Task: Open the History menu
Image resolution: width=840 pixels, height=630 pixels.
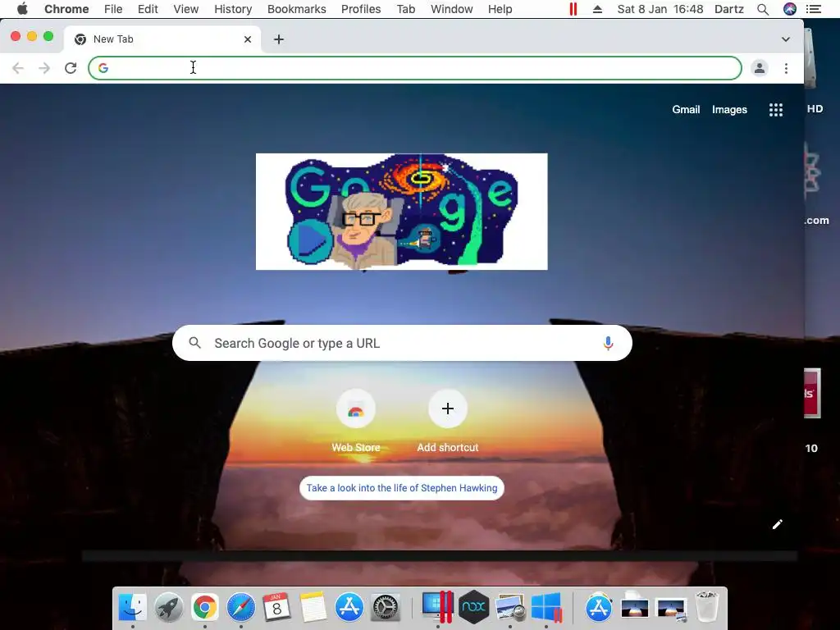Action: point(233,9)
